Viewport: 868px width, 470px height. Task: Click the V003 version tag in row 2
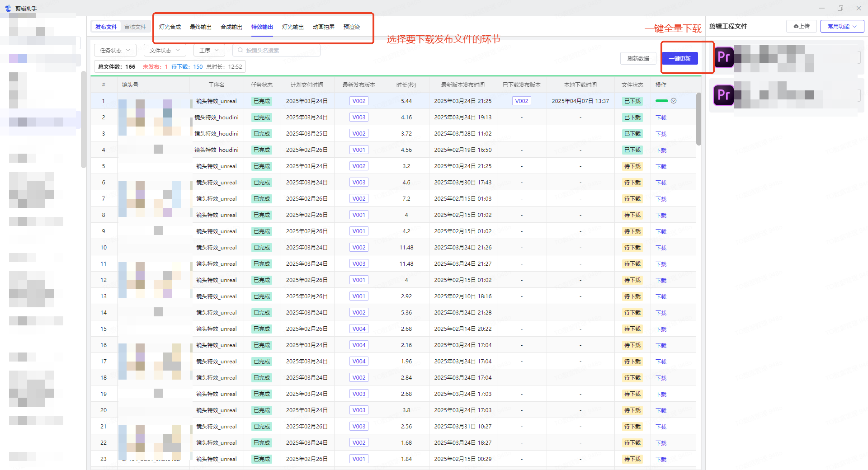[359, 117]
